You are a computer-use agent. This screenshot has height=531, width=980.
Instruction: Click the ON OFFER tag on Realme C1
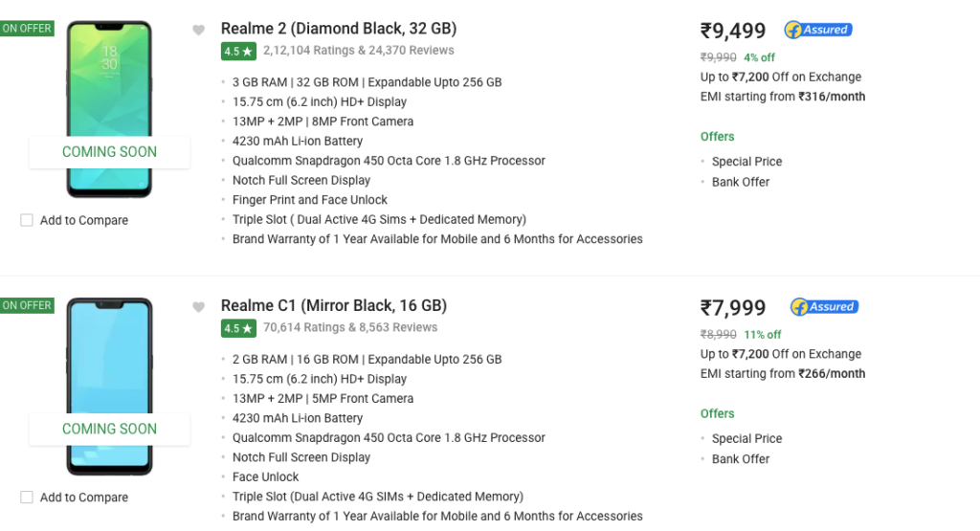[27, 305]
